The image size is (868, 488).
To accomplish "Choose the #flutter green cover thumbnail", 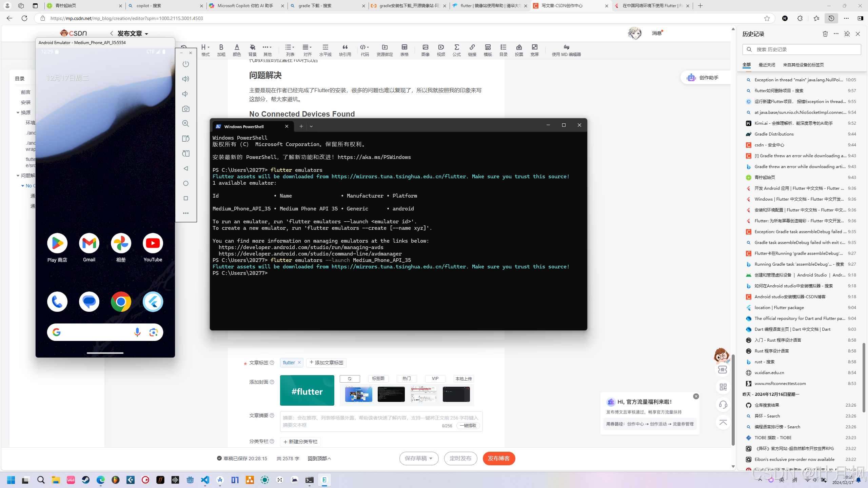I will [x=307, y=390].
